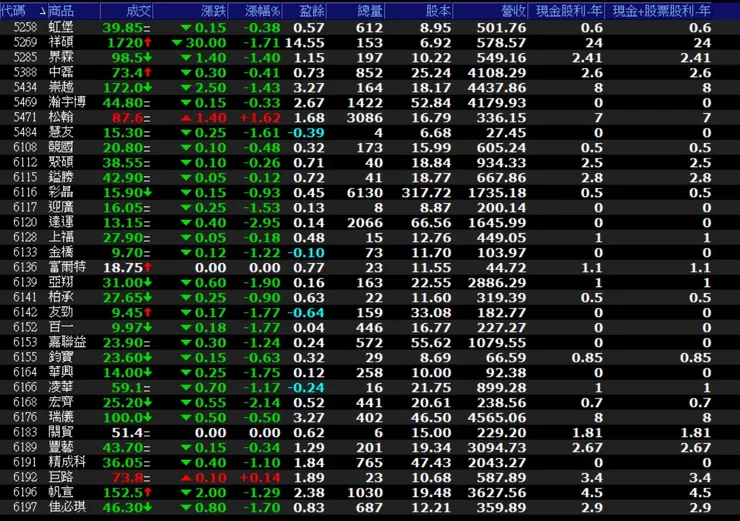Viewport: 740px width, 521px height.
Task: Click revenue value 2886.29
Action: (497, 283)
